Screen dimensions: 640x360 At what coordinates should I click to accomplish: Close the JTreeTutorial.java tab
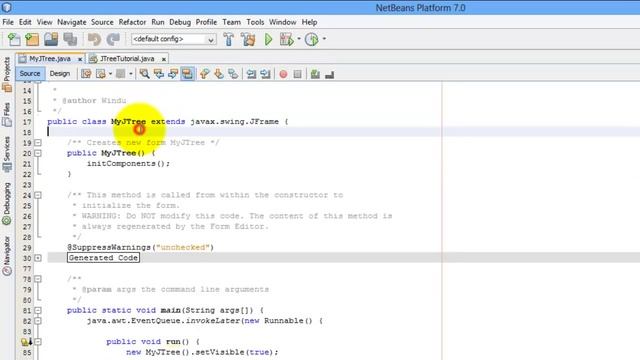coord(164,59)
